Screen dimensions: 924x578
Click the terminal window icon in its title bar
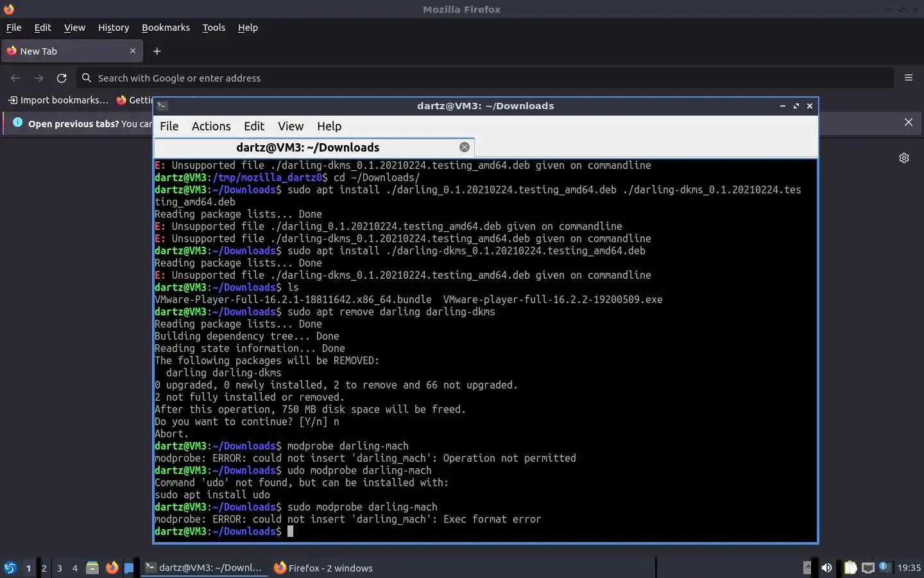click(162, 106)
